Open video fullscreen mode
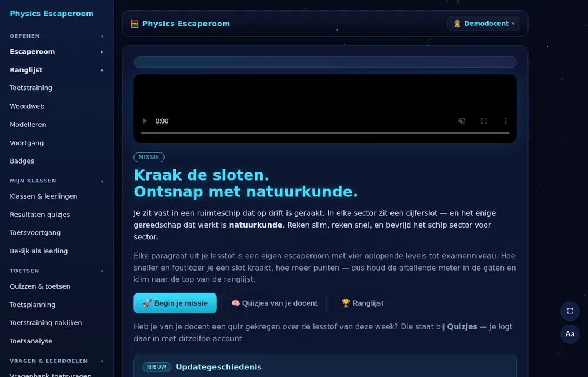Viewport: 588px width, 377px height. click(x=484, y=121)
